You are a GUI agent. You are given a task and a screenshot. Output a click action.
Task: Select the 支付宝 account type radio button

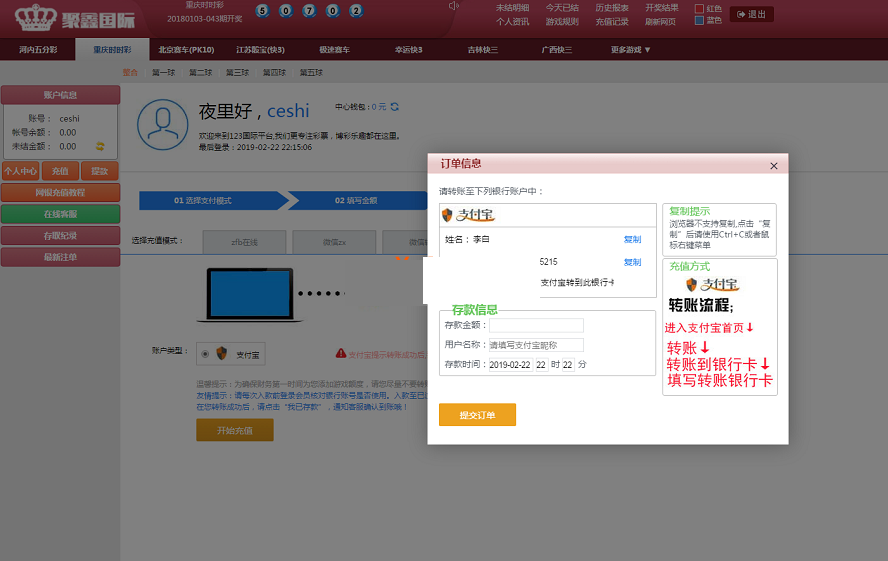tap(205, 354)
